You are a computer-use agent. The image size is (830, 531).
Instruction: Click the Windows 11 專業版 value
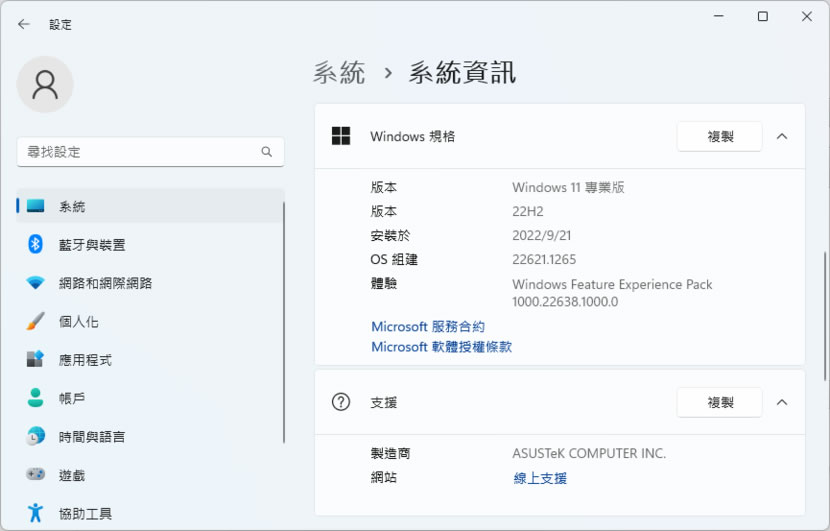point(568,187)
